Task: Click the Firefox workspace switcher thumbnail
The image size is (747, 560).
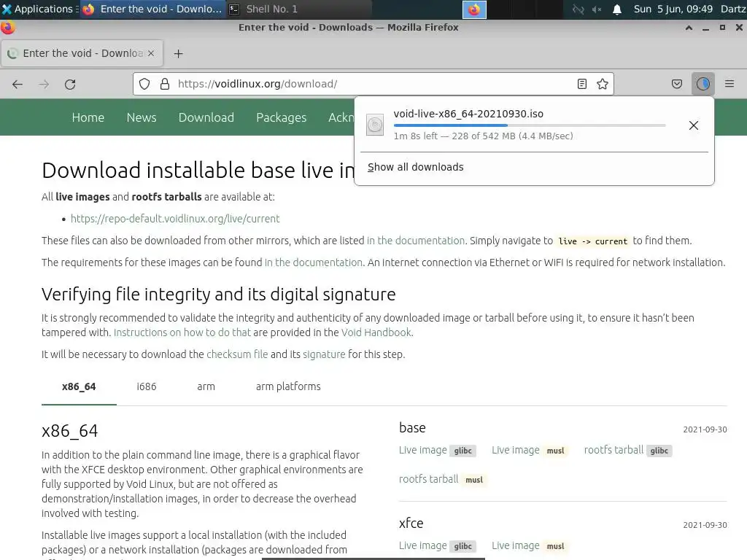Action: pos(474,9)
